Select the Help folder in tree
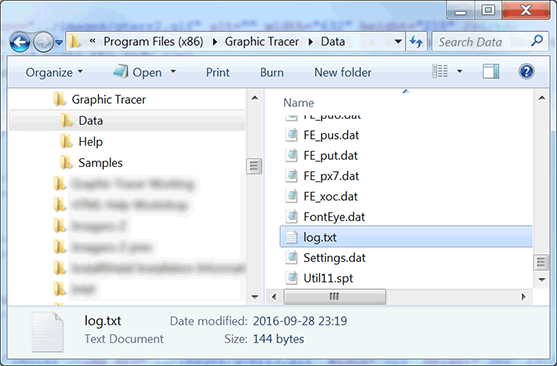The height and width of the screenshot is (366, 557). [90, 142]
